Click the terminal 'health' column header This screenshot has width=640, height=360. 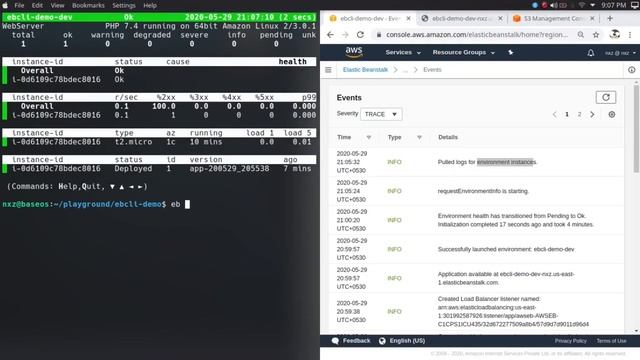pos(293,62)
